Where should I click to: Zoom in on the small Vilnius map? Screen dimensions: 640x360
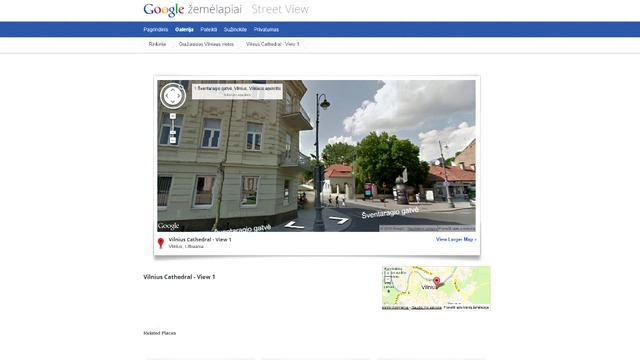click(x=387, y=274)
